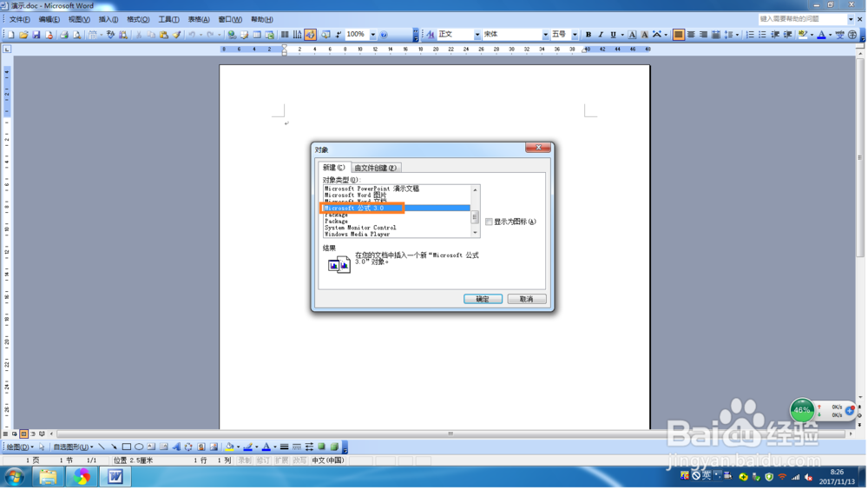This screenshot has height=490, width=868.
Task: Click the object type list scroll-down arrow
Action: point(476,234)
